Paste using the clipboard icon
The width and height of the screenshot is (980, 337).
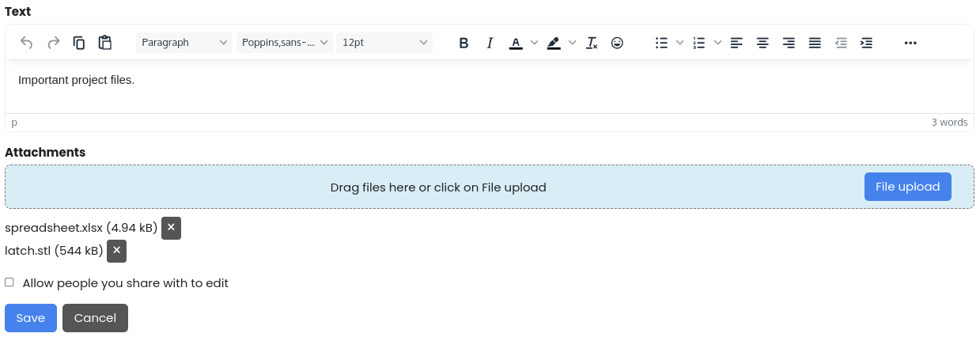click(x=104, y=43)
